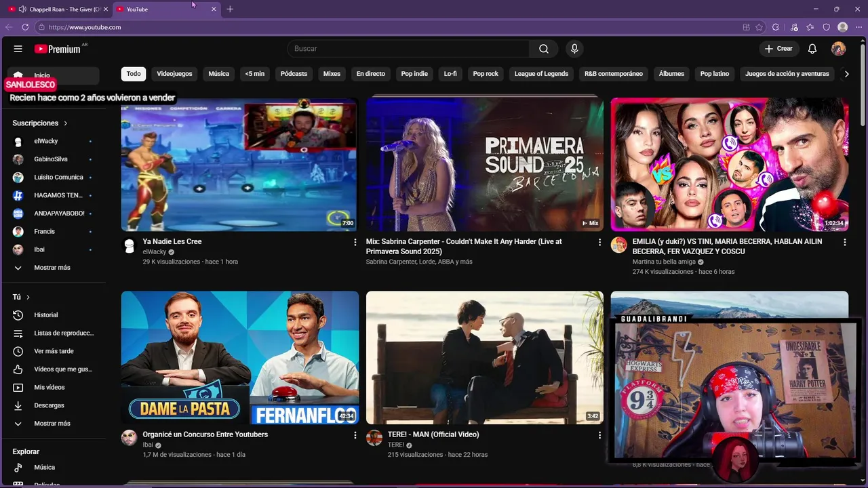Mute the Chappell Roan tab via speaker icon

click(22, 9)
